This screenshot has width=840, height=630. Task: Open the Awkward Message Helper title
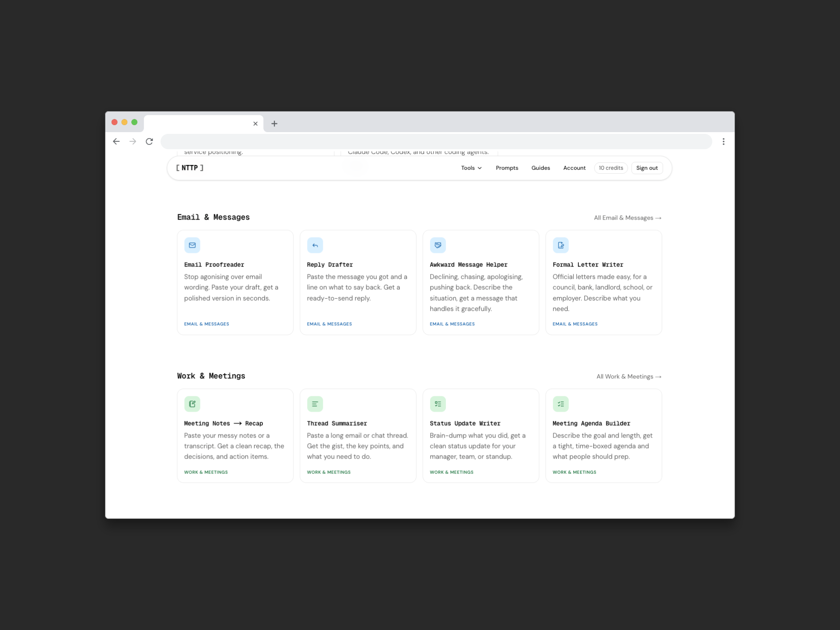[x=468, y=265]
